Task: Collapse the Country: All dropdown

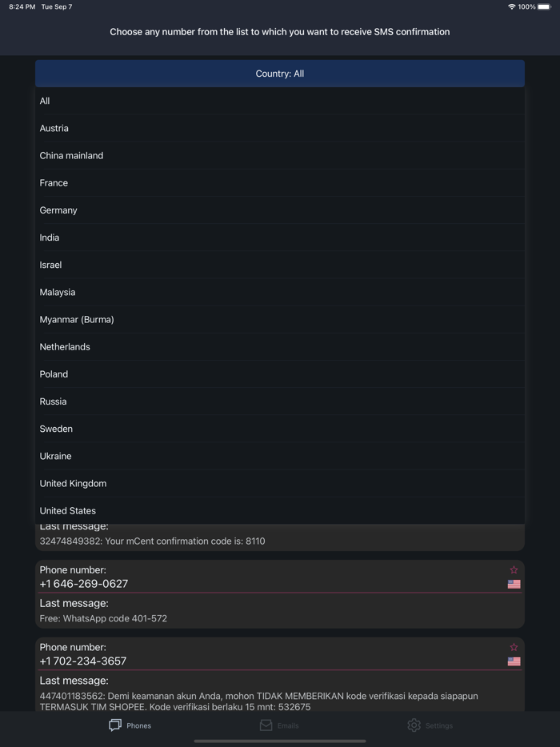Action: tap(280, 73)
